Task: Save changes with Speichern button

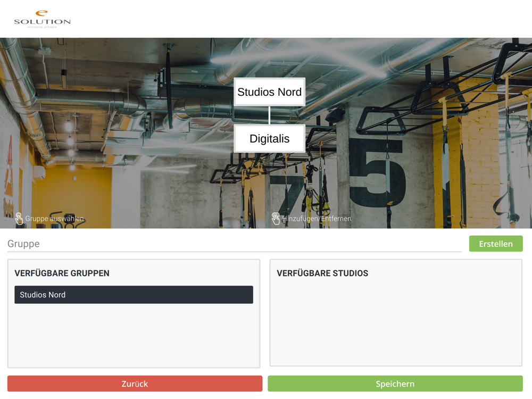Action: coord(395,384)
